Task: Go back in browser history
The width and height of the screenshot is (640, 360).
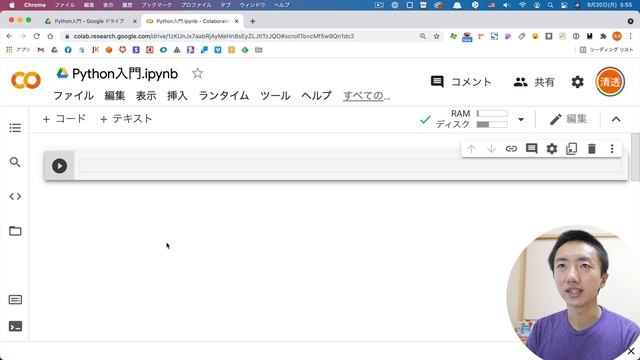Action: click(x=9, y=36)
